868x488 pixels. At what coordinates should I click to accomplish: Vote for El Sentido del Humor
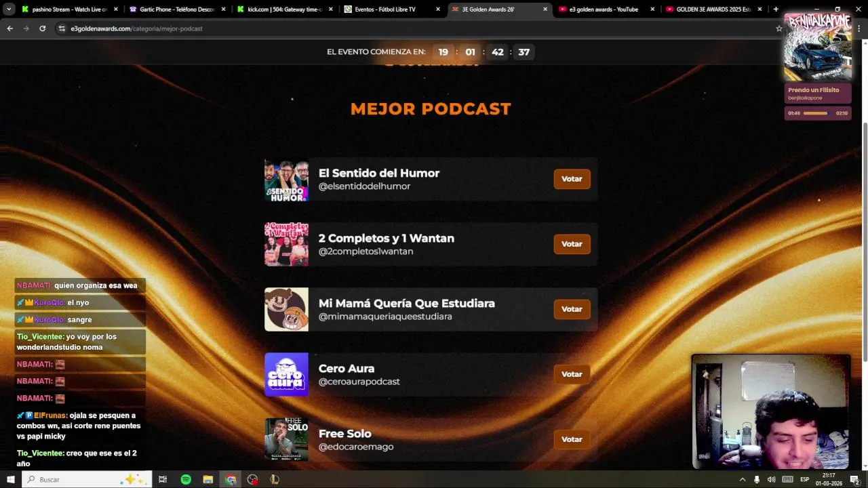tap(572, 179)
